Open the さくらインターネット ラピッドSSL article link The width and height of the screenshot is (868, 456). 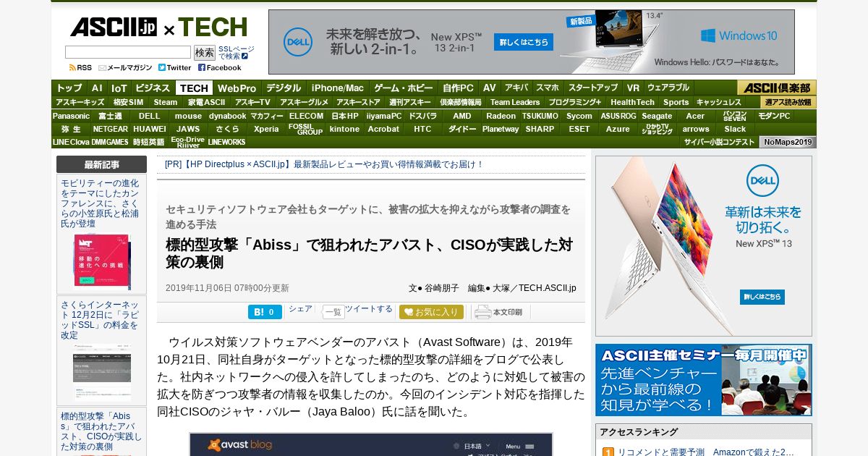101,320
